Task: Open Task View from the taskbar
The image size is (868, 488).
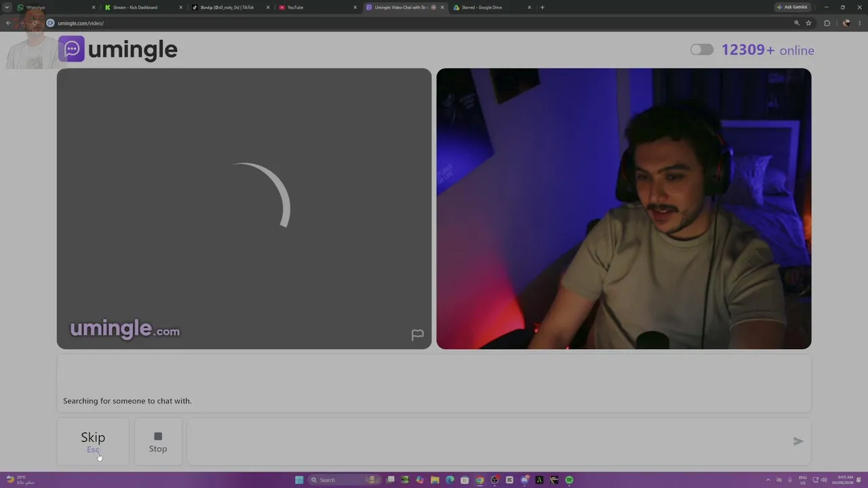Action: pos(391,480)
